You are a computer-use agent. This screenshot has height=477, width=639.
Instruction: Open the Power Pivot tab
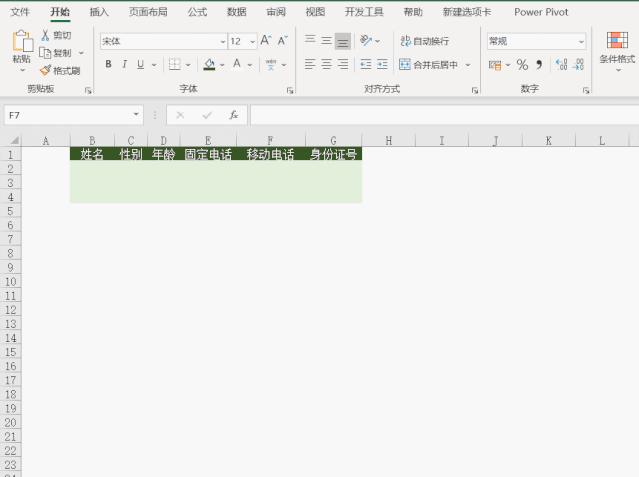pyautogui.click(x=541, y=12)
